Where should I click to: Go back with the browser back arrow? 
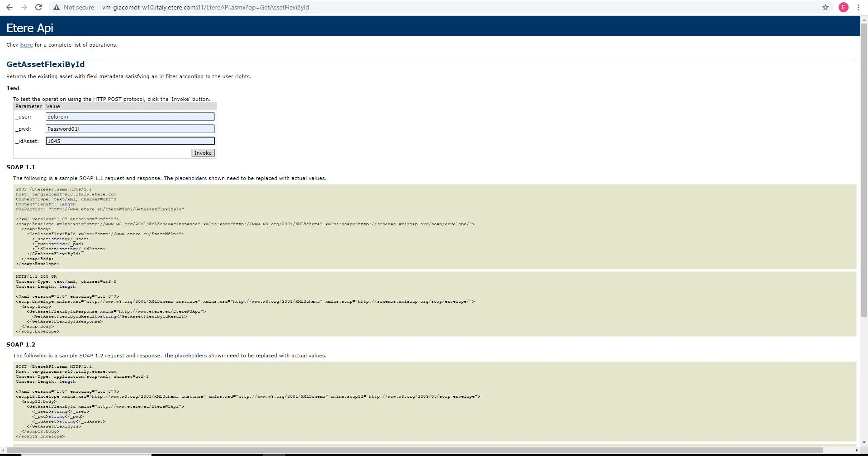point(9,7)
